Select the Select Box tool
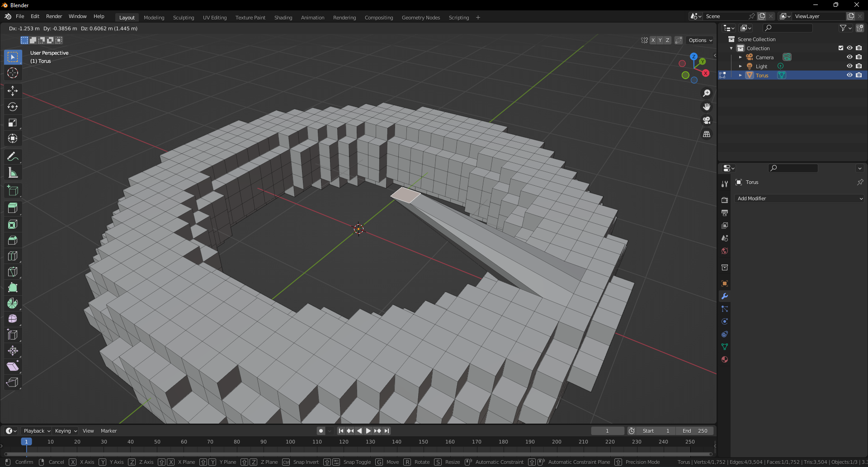The height and width of the screenshot is (467, 868). 13,57
